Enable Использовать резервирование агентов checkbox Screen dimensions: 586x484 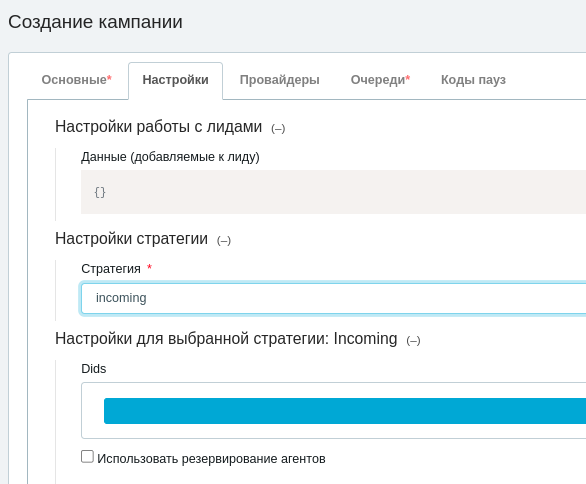point(87,457)
